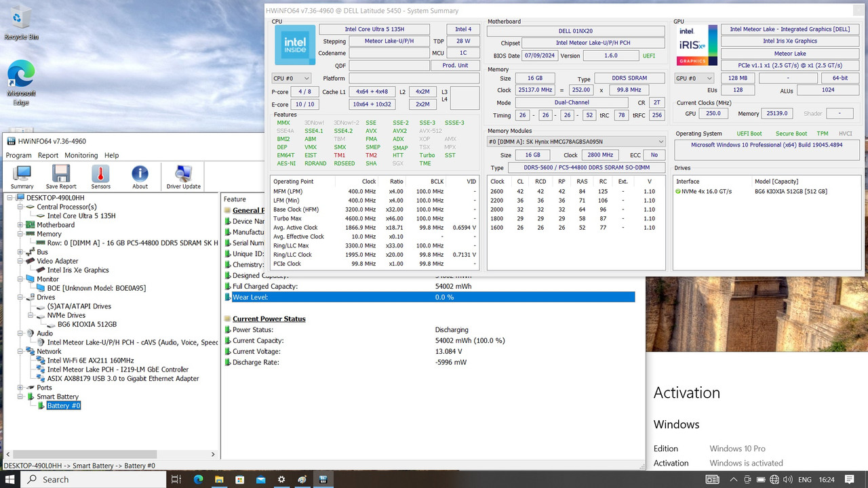Screen dimensions: 868x488
Task: Open File Explorer on the taskbar
Action: tap(219, 479)
